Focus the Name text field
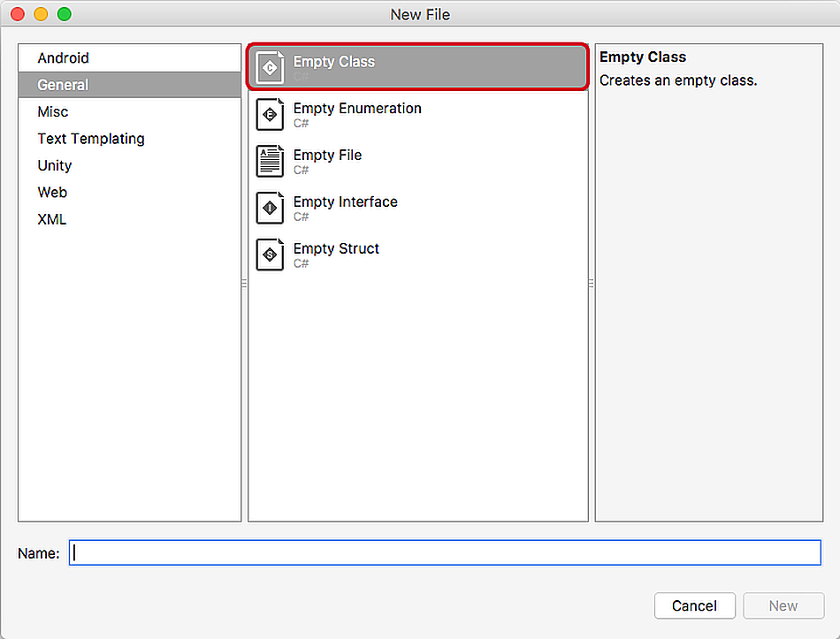 coord(445,553)
